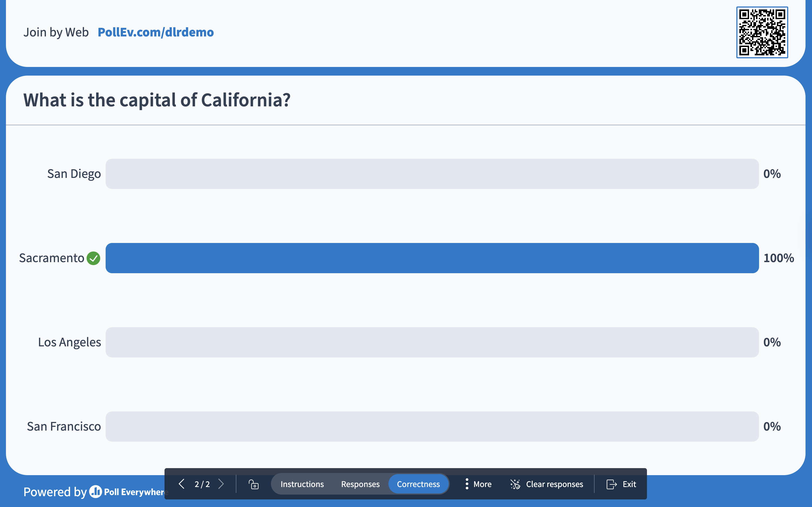812x507 pixels.
Task: Click the Clear responses button
Action: (546, 484)
